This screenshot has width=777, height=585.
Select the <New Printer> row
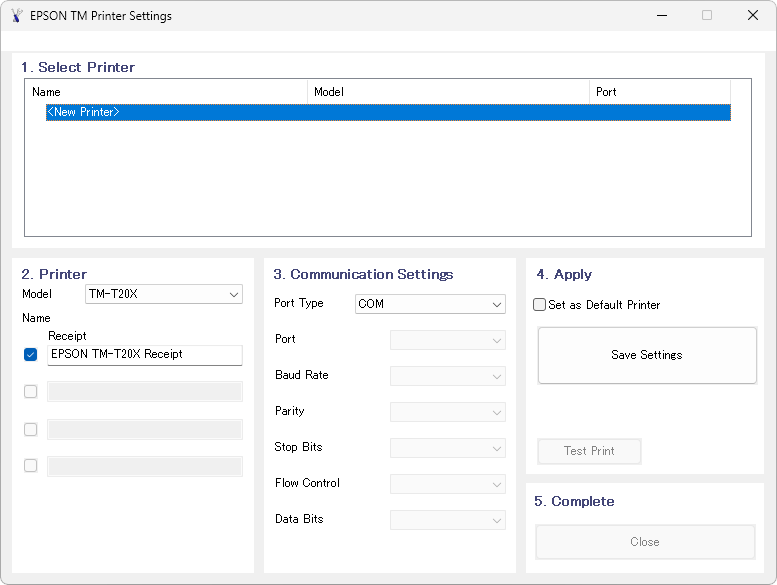click(x=388, y=112)
